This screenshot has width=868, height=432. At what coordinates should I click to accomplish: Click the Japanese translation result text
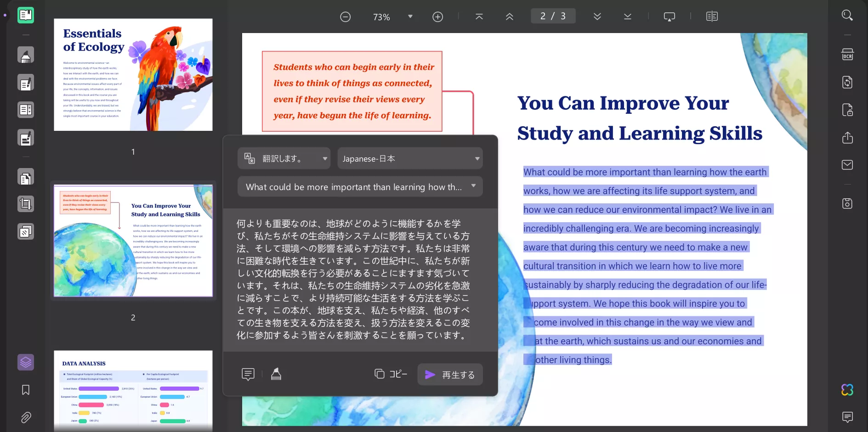pos(353,280)
